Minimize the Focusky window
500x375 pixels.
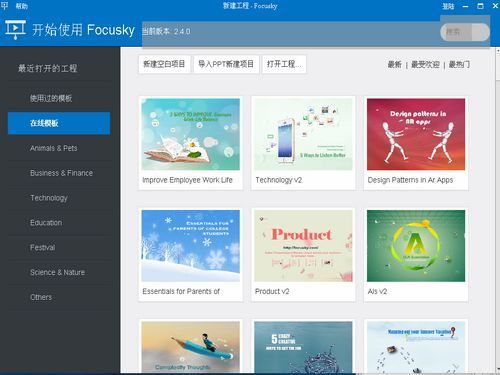[465, 6]
